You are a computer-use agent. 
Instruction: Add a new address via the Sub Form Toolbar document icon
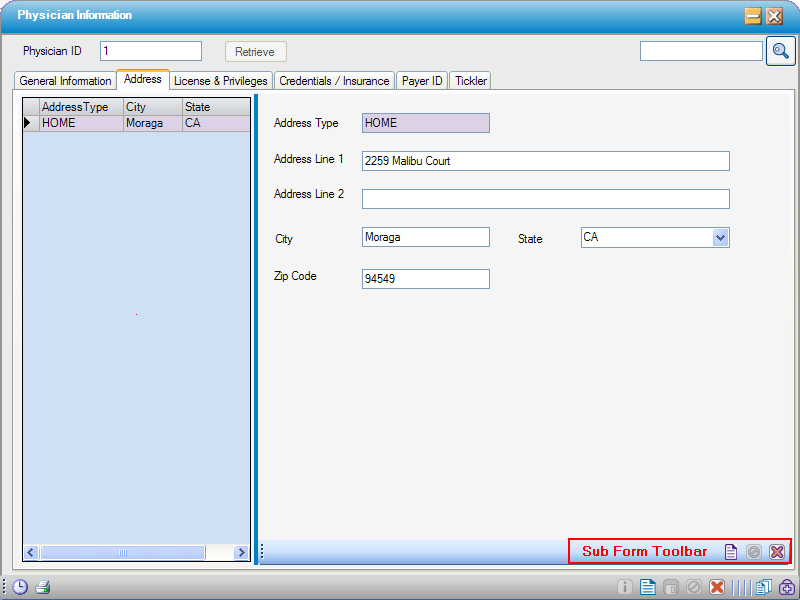[x=731, y=551]
